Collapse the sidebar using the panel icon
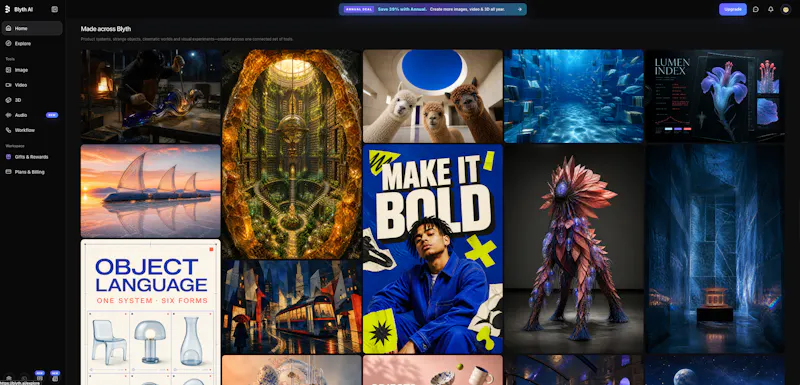 coord(55,9)
